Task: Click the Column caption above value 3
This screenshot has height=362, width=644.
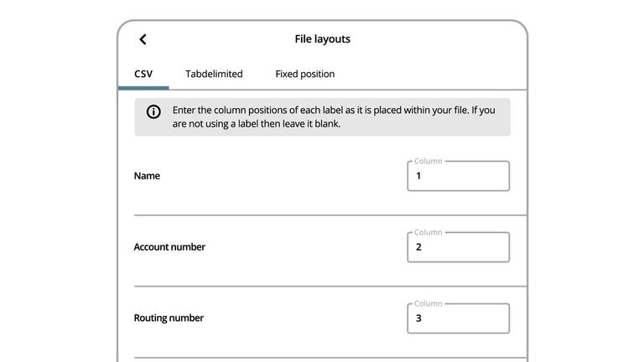Action: tap(428, 304)
